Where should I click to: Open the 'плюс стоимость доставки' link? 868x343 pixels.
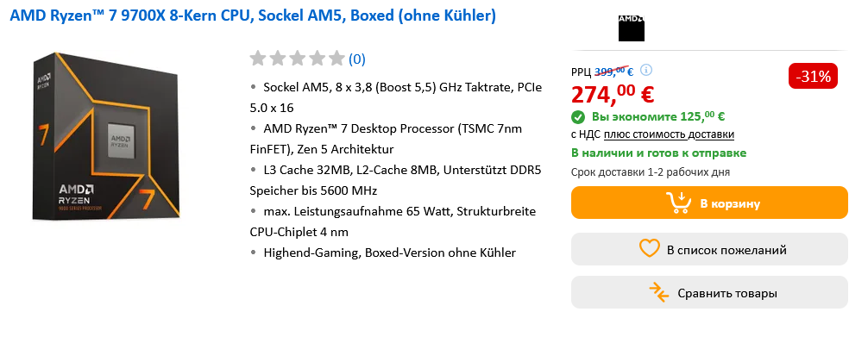[670, 134]
